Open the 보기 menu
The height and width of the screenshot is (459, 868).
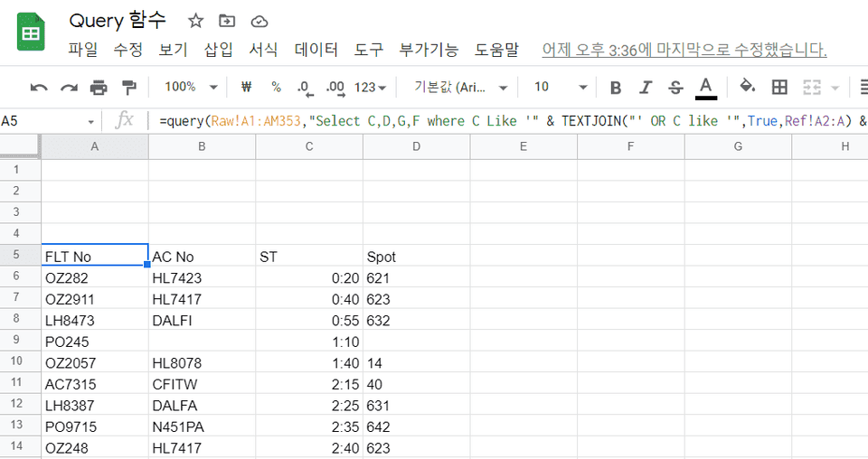(174, 50)
